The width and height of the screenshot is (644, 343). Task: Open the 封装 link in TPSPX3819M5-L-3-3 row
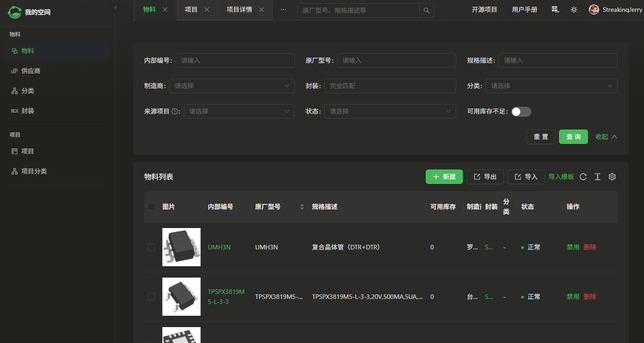click(x=489, y=297)
